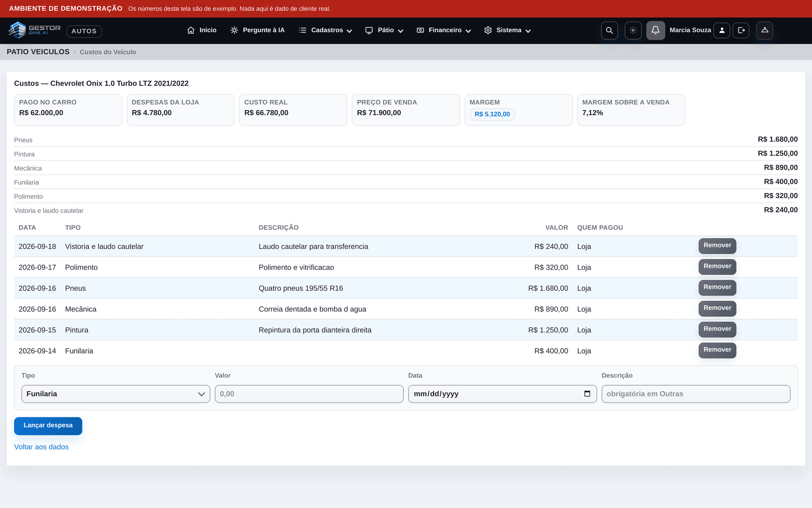
Task: Click the hanger icon in the header
Action: (765, 30)
